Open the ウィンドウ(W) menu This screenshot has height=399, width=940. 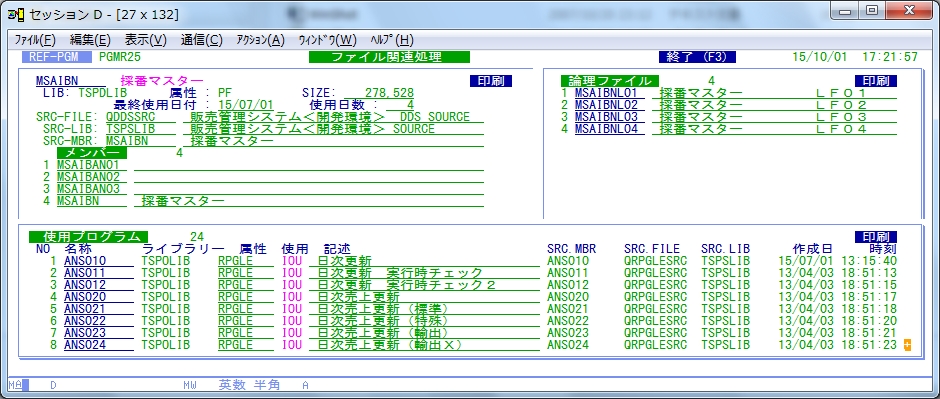pos(327,40)
